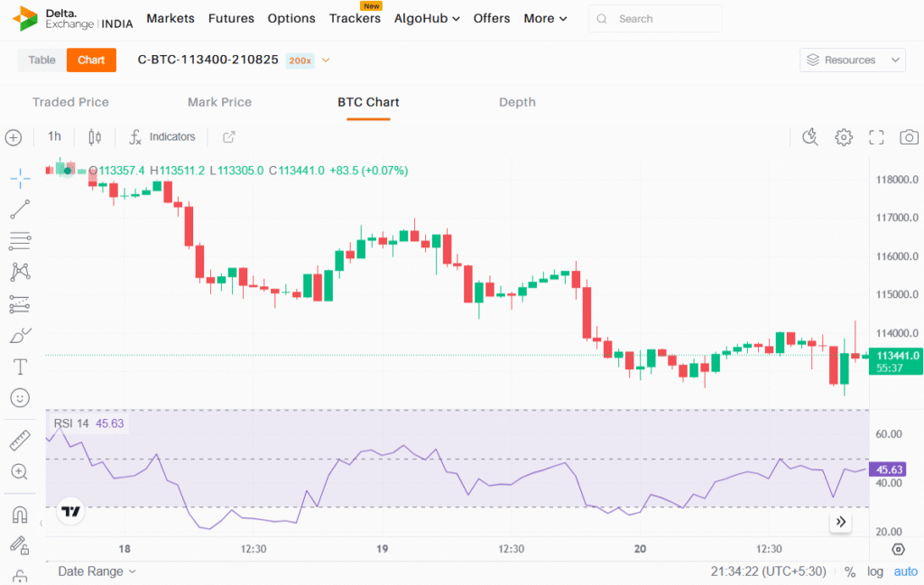Select the text annotation tool

point(20,367)
